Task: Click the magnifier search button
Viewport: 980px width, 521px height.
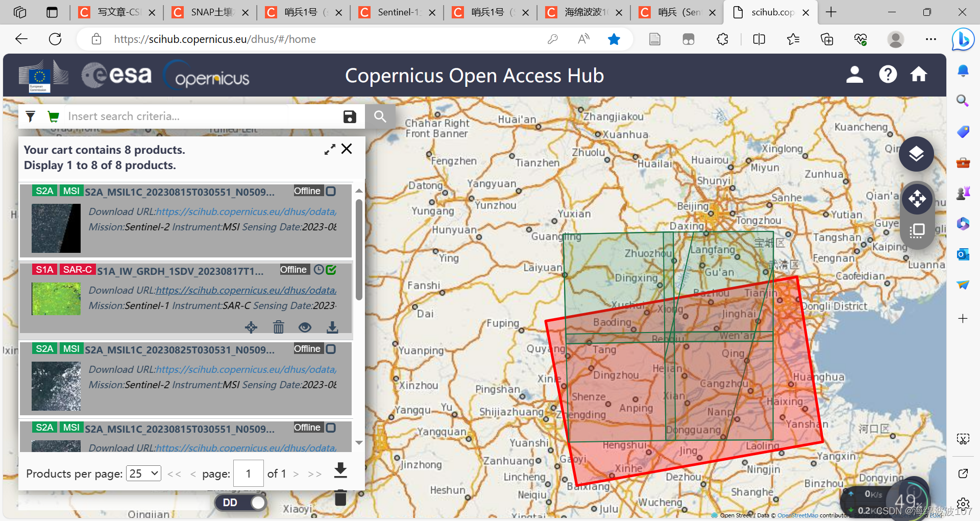Action: (x=380, y=116)
